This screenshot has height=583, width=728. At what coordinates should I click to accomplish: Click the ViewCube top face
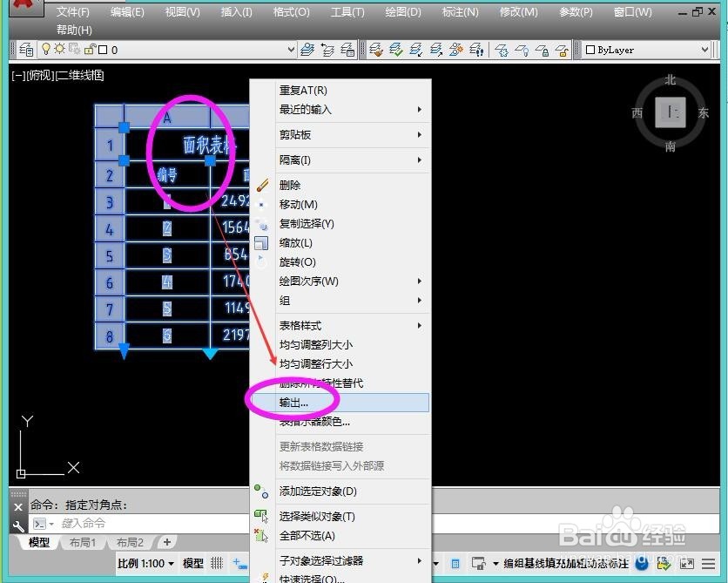(x=671, y=112)
